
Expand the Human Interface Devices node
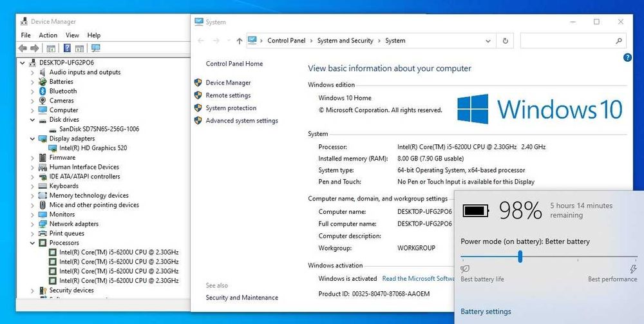point(32,167)
